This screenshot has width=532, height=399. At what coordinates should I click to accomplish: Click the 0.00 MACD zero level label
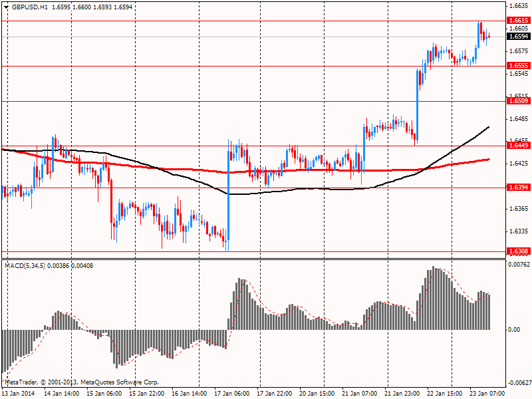[x=515, y=330]
